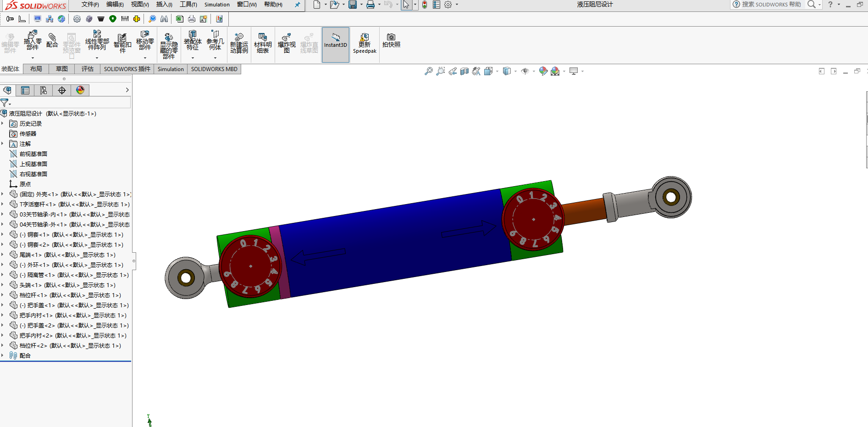Image resolution: width=868 pixels, height=427 pixels.
Task: Click the Save floppy disk icon
Action: (x=353, y=5)
